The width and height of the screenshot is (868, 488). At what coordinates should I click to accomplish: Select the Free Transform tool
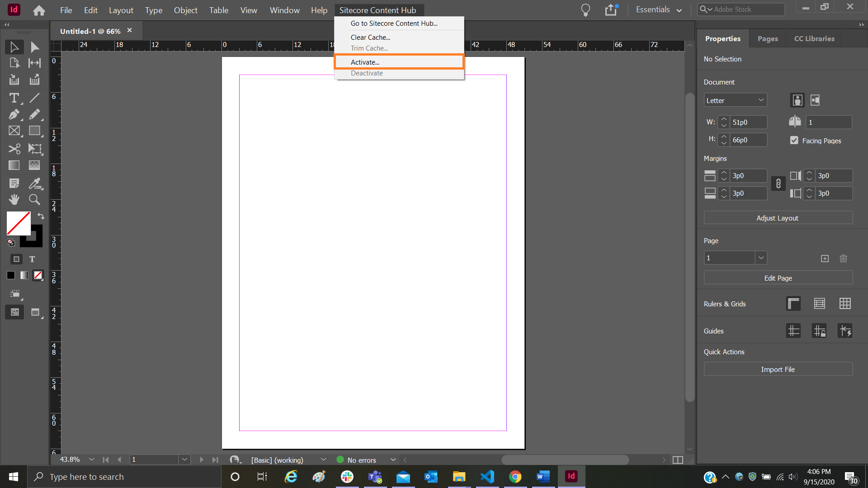(x=35, y=149)
